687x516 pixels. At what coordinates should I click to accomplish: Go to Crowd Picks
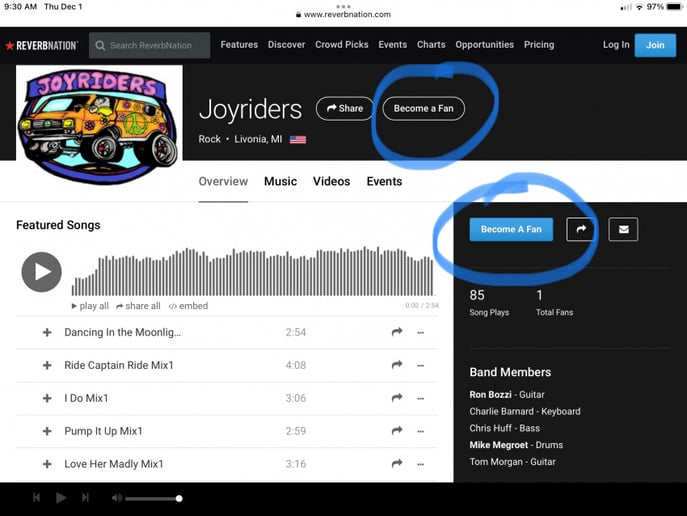342,45
